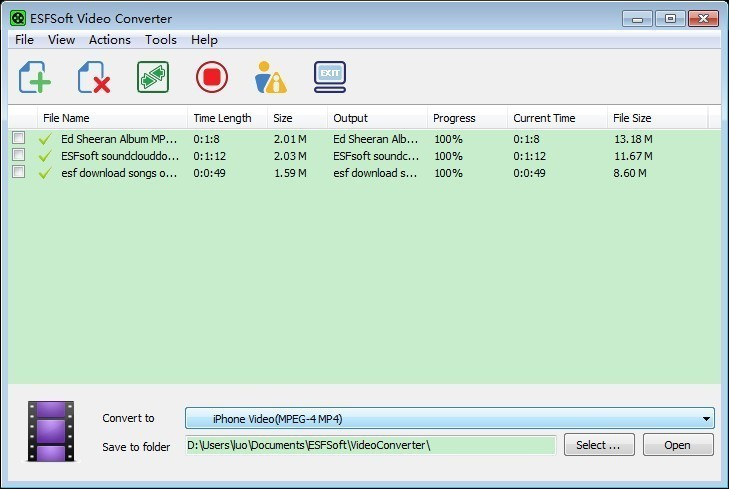The height and width of the screenshot is (489, 729).
Task: Open the About info person icon
Action: click(x=271, y=77)
